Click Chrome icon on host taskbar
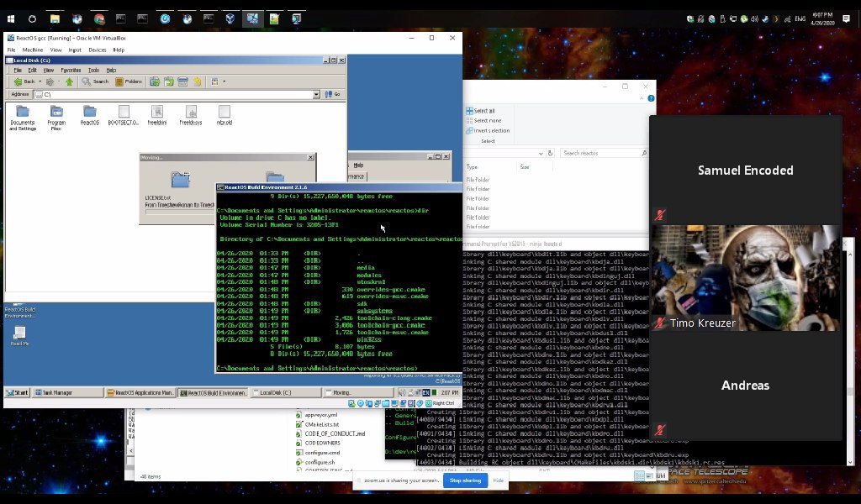861x504 pixels. click(x=99, y=18)
